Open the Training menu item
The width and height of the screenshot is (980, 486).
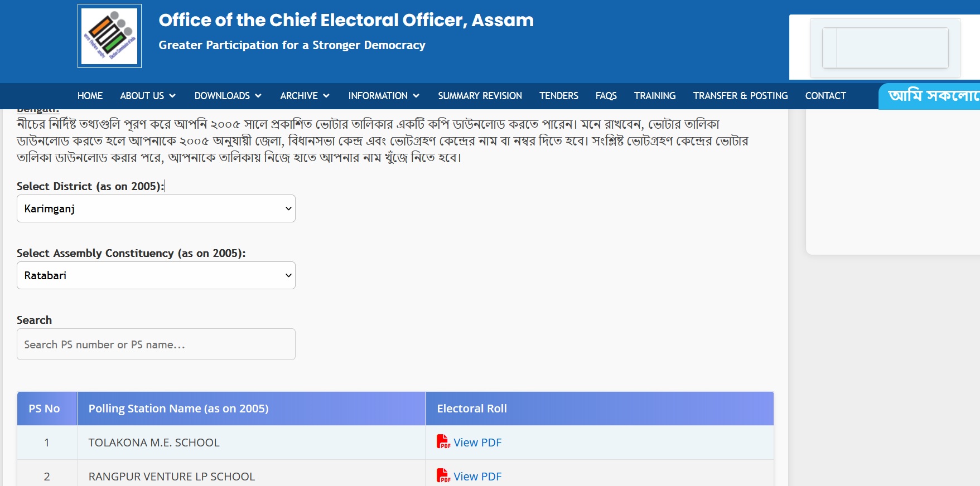click(655, 96)
